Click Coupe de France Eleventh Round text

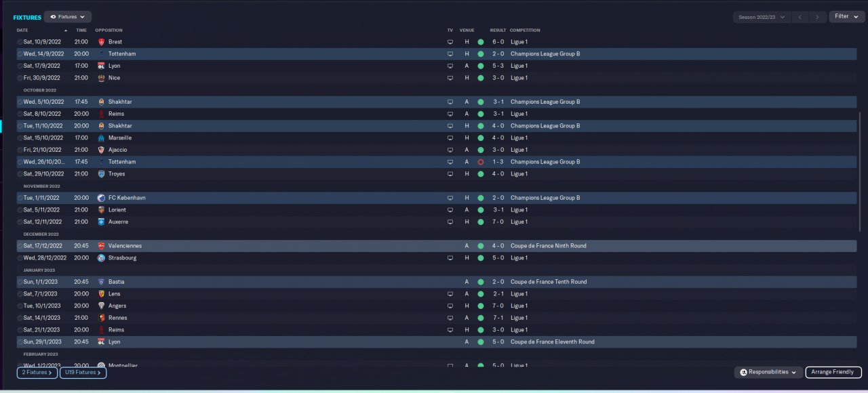(553, 342)
